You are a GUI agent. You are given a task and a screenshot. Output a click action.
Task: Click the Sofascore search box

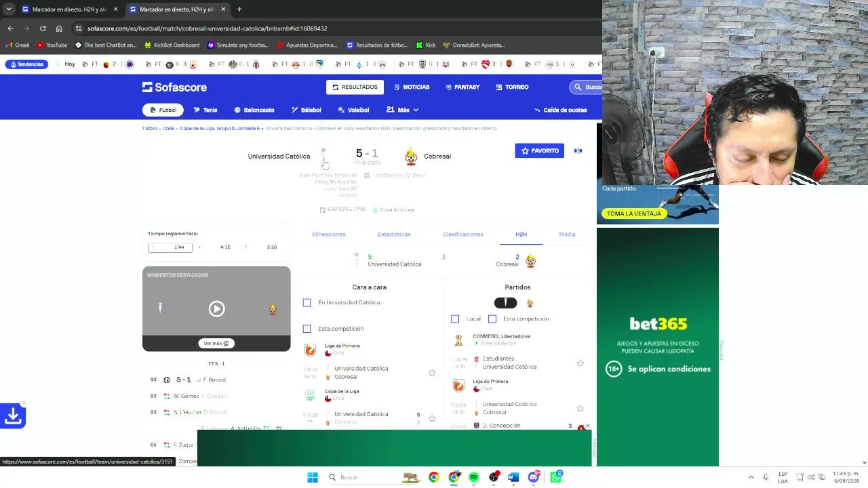coord(586,87)
